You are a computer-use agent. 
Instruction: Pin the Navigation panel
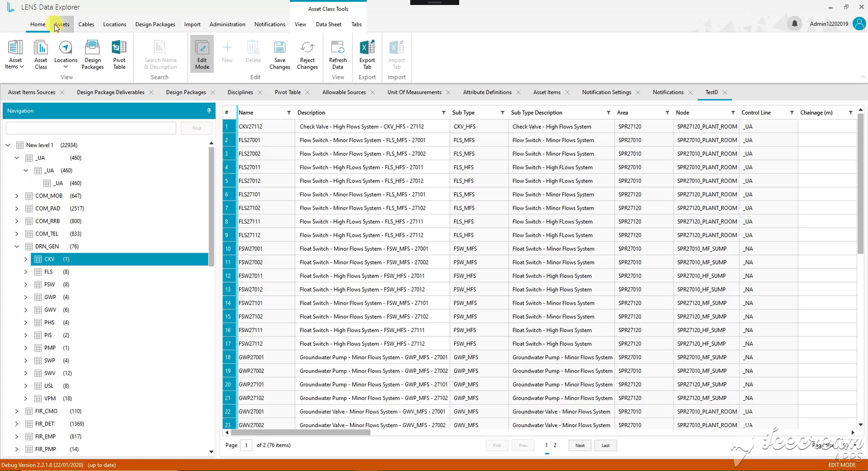point(209,111)
